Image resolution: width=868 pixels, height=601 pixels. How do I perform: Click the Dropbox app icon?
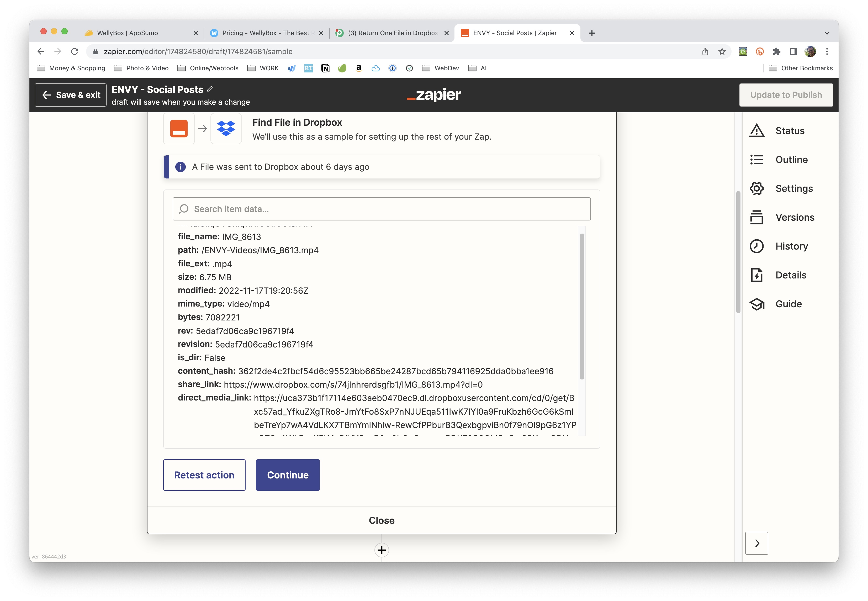click(x=226, y=128)
